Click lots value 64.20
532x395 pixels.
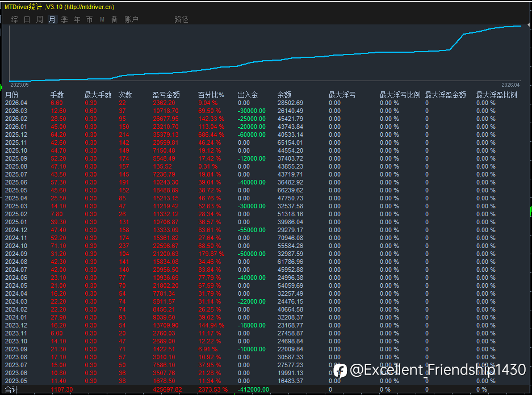[58, 135]
